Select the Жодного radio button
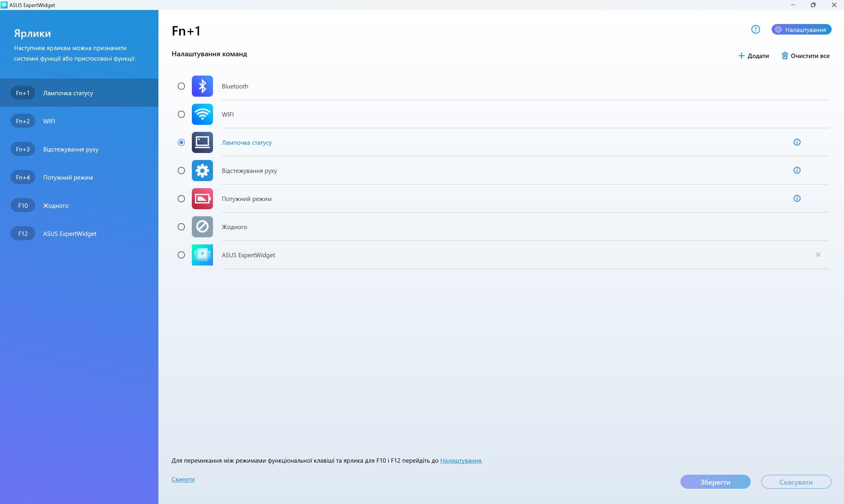 [x=181, y=227]
